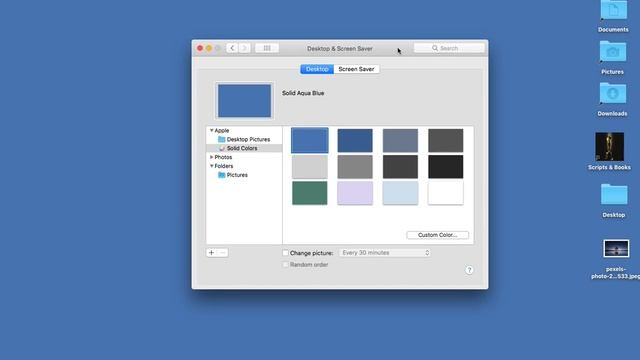Click the magnifier icon in search field
Screen dimensions: 640x360
point(435,48)
